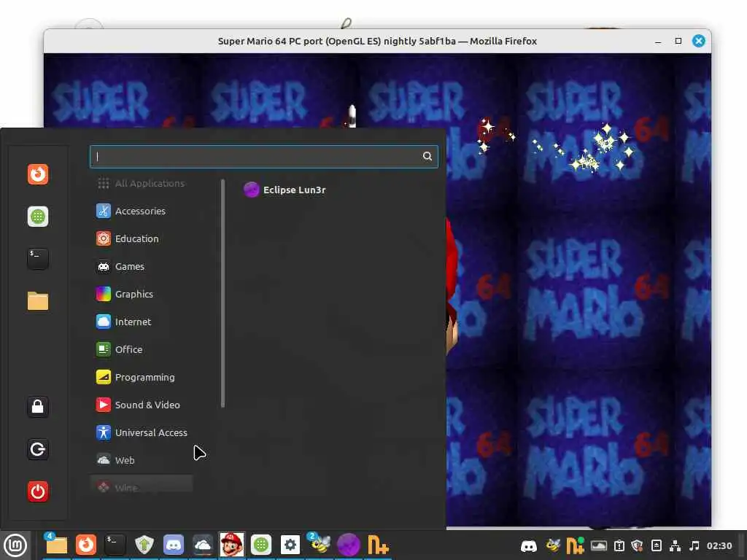Lock the screen from menu sidebar
Viewport: 747px width, 560px height.
pyautogui.click(x=38, y=407)
